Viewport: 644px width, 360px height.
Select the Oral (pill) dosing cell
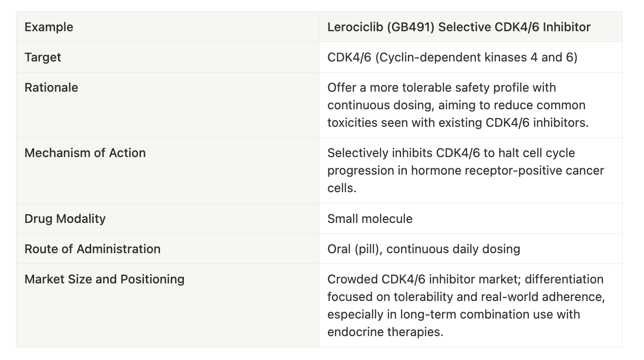[x=471, y=248]
